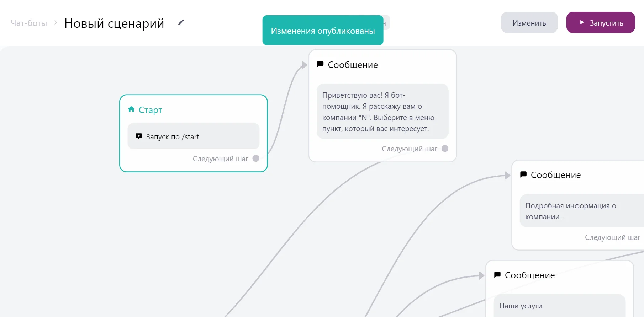
Task: Click breadcrumb chevron after Чат-боты
Action: 56,22
